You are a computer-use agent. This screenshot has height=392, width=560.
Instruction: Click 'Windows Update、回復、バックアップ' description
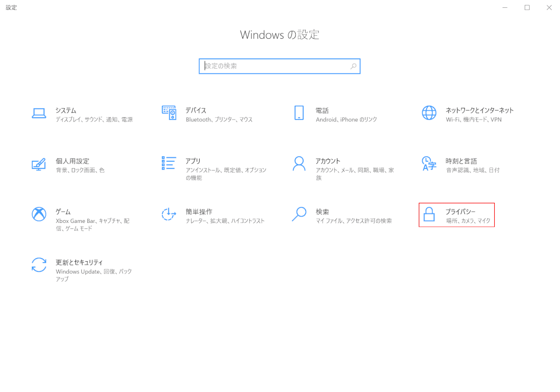click(x=94, y=275)
